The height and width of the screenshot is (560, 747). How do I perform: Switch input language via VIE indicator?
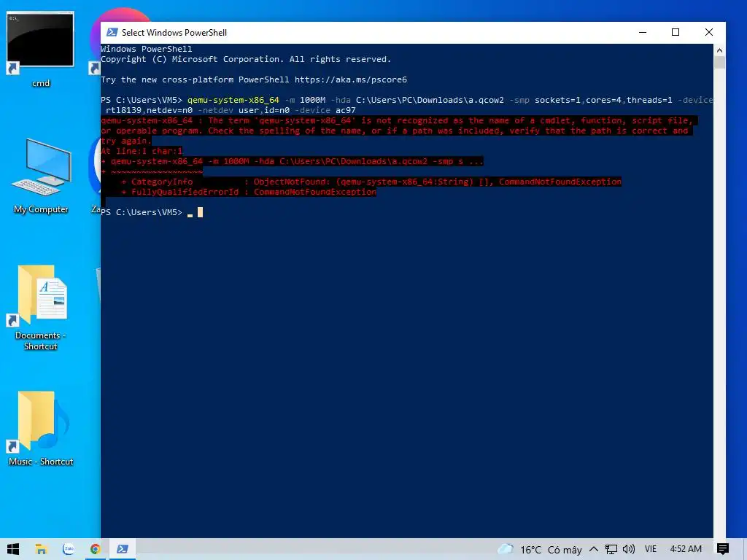tap(650, 549)
